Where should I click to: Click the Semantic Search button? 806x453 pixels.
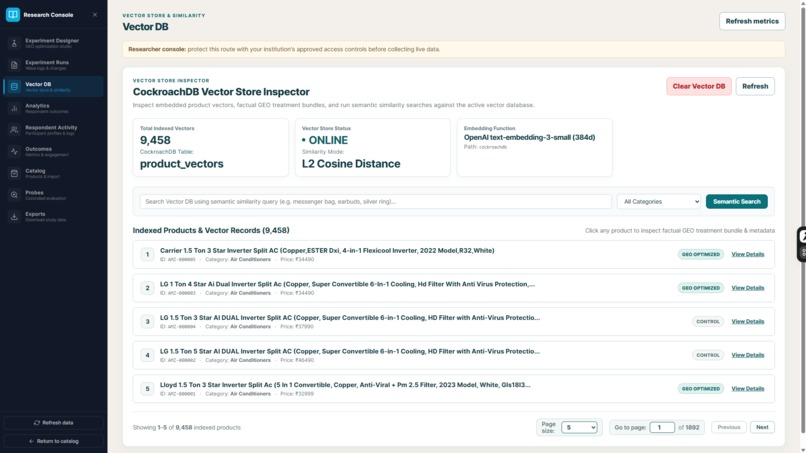coord(737,202)
